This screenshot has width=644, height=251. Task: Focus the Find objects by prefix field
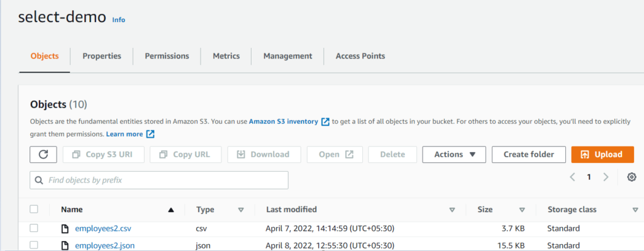click(x=159, y=180)
